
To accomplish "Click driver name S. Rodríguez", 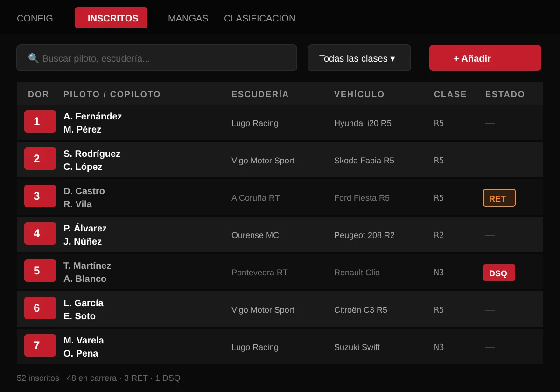I will 92,154.
